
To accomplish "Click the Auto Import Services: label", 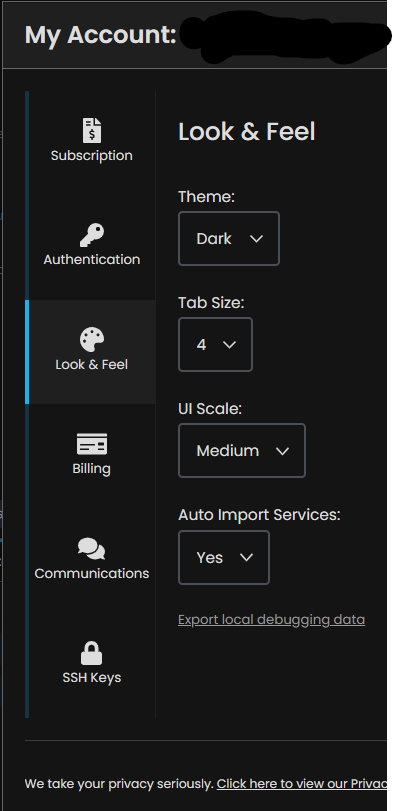I will pyautogui.click(x=259, y=515).
